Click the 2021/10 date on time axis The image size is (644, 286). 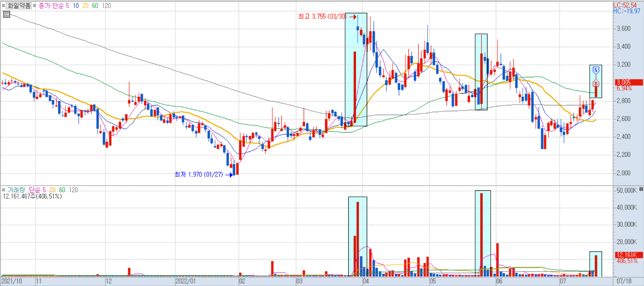click(12, 281)
